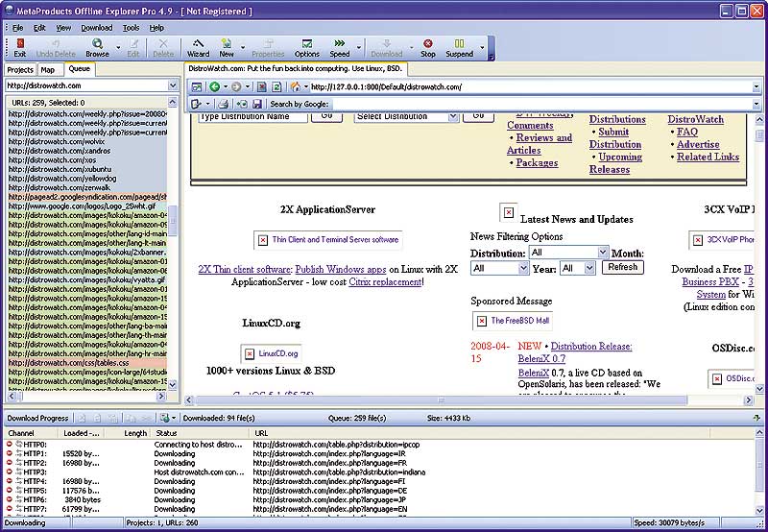Viewport: 768px width, 532px height.
Task: Click the browser address URL field
Action: click(x=531, y=87)
